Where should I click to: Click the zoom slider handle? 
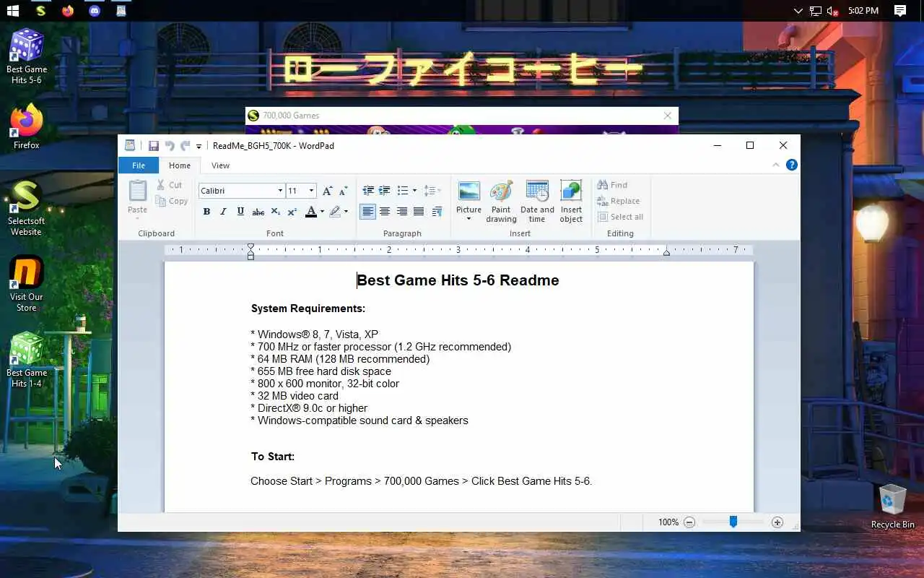coord(733,522)
